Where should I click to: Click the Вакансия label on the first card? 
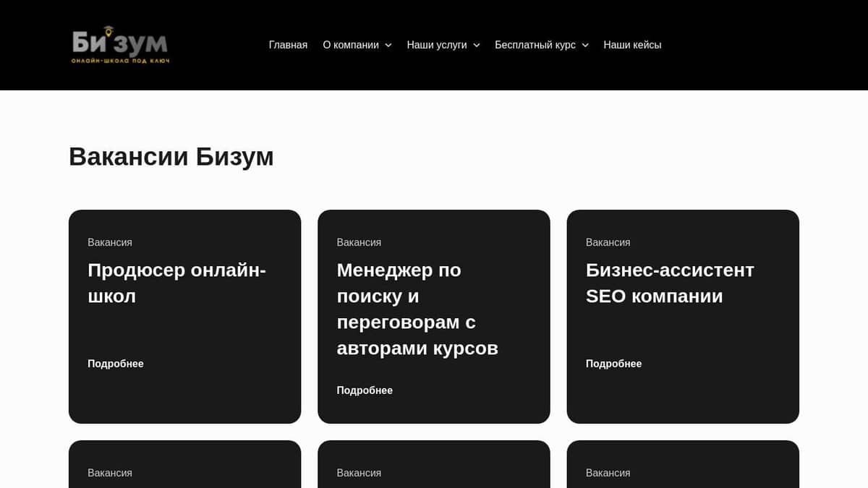pyautogui.click(x=109, y=242)
